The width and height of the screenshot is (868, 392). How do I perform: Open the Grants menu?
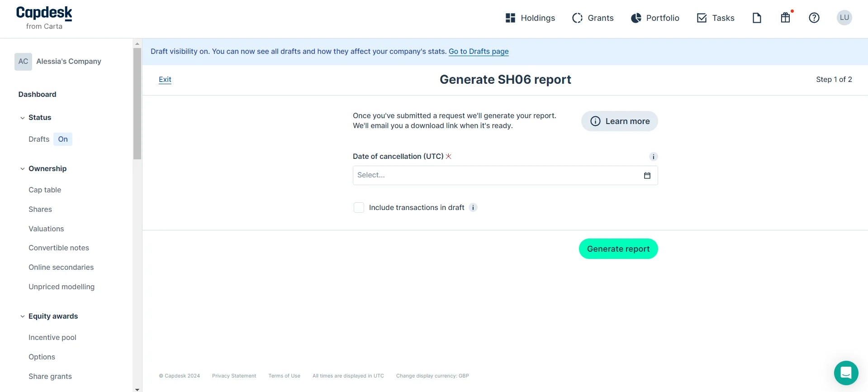(593, 18)
